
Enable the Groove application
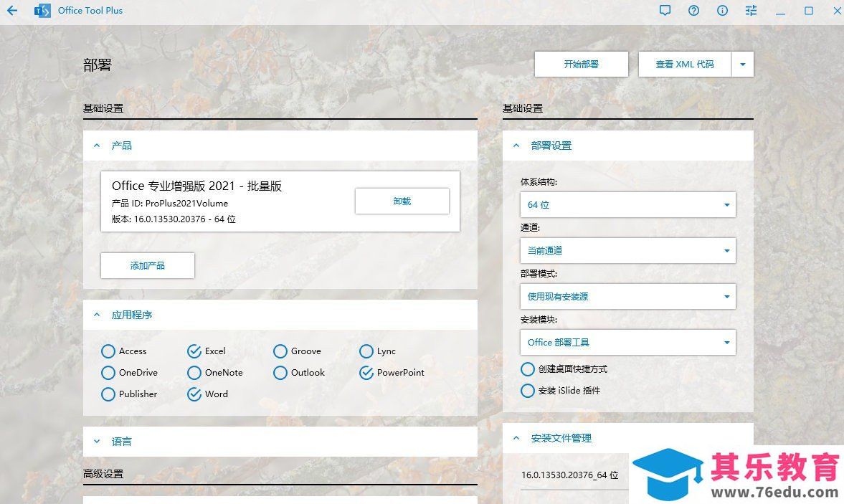coord(280,351)
